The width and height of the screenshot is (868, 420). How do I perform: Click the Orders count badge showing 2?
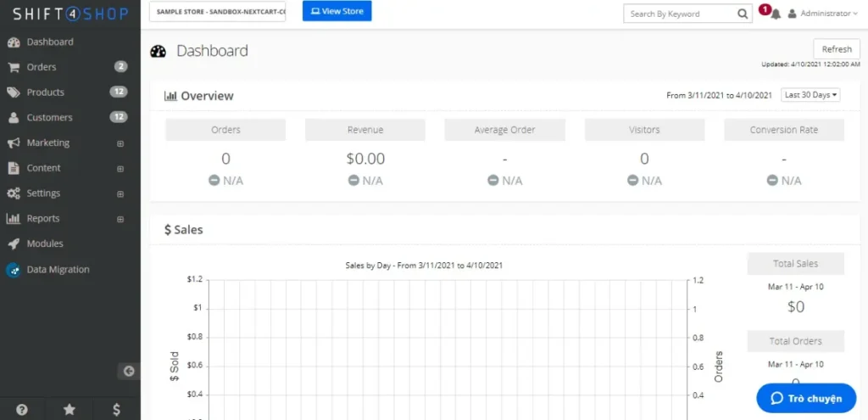pos(121,67)
